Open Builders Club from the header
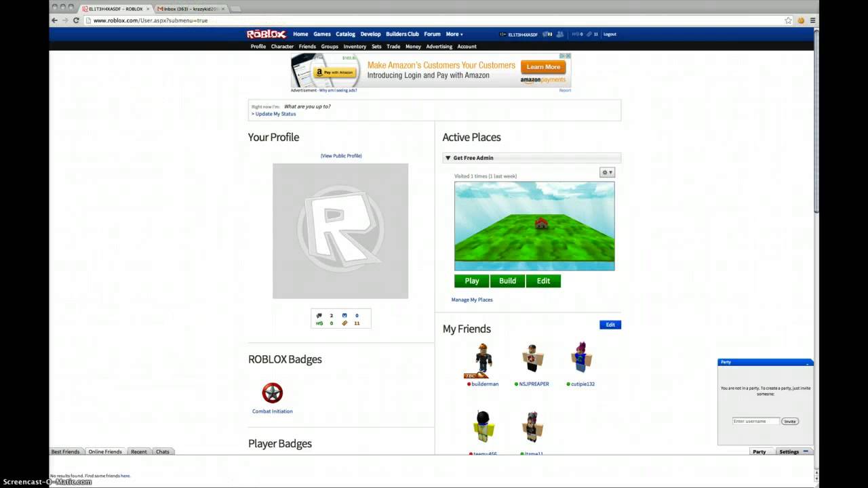The height and width of the screenshot is (488, 868). (x=402, y=34)
